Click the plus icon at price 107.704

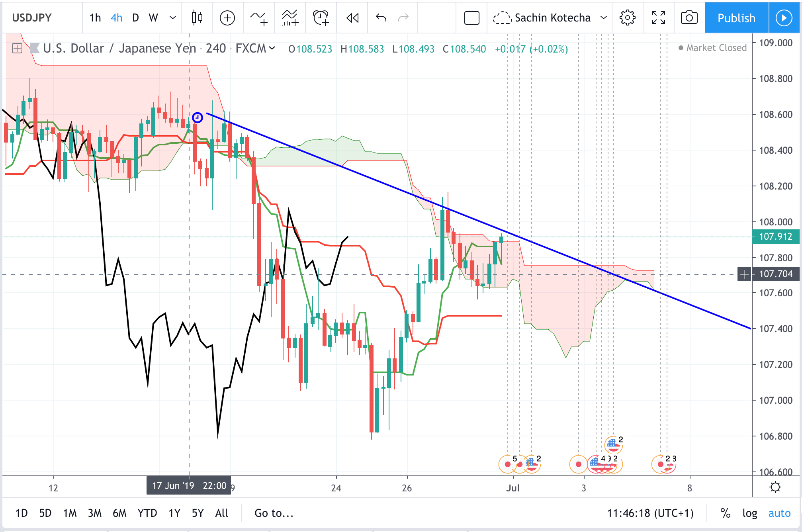744,274
